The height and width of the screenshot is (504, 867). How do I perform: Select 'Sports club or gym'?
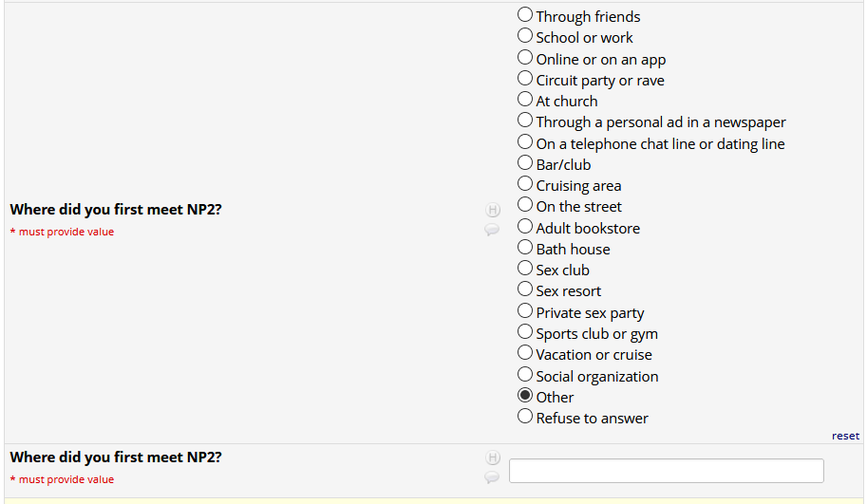tap(525, 332)
